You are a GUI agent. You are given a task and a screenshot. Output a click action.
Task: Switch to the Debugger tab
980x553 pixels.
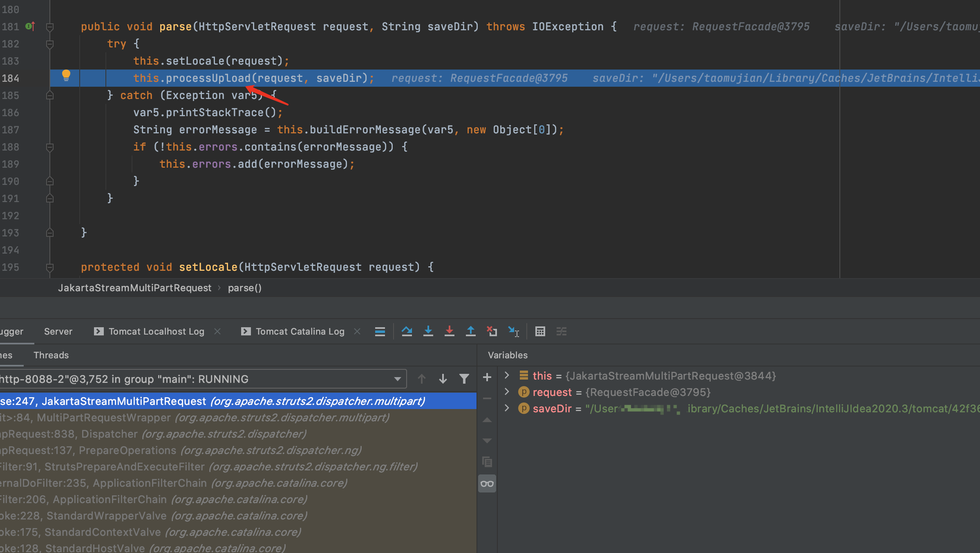coord(11,331)
